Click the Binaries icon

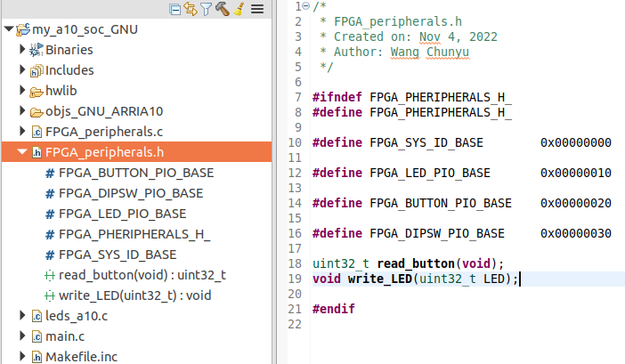tap(37, 50)
